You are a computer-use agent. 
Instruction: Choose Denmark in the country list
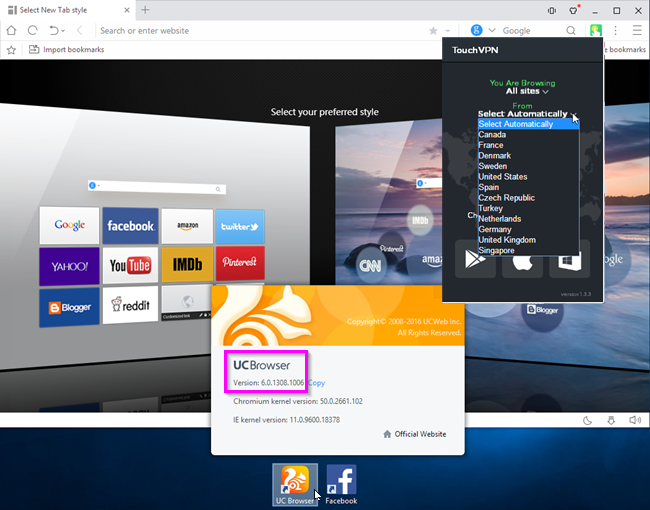tap(528, 155)
